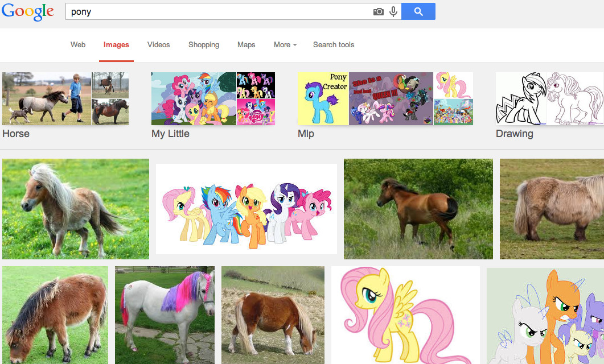The height and width of the screenshot is (364, 604).
Task: Open My Little group cartoon ponies thumbnail
Action: tap(194, 98)
